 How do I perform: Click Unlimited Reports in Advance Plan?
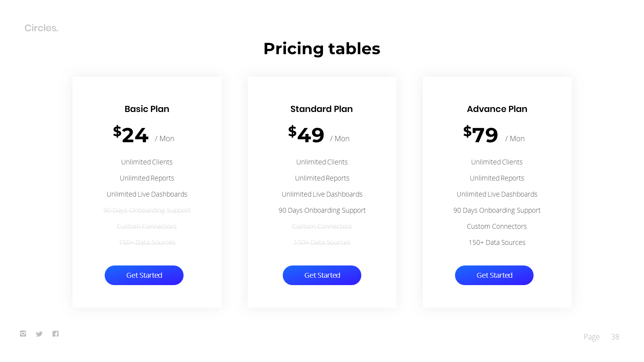497,178
